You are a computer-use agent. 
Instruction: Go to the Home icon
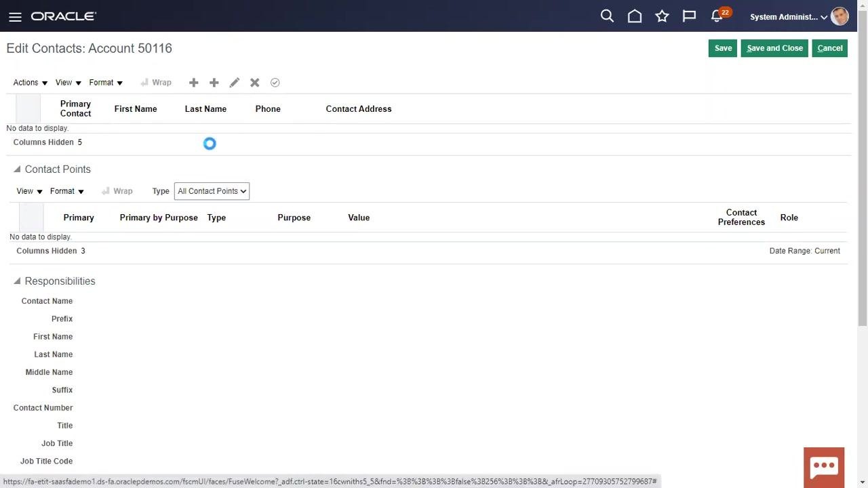pyautogui.click(x=635, y=16)
